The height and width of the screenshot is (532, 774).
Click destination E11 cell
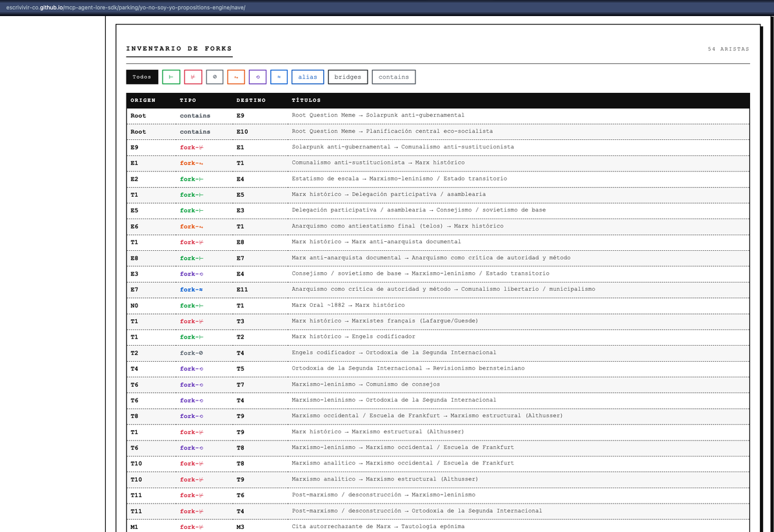coord(243,290)
